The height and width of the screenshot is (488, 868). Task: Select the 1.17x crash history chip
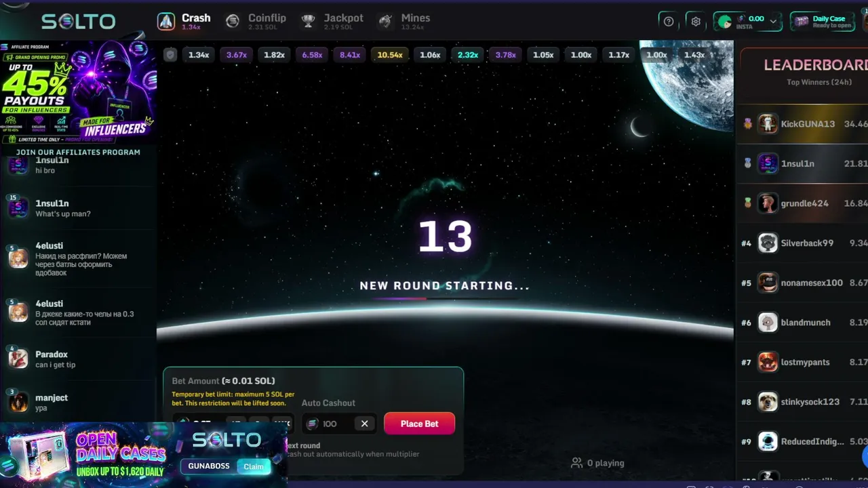(x=619, y=55)
